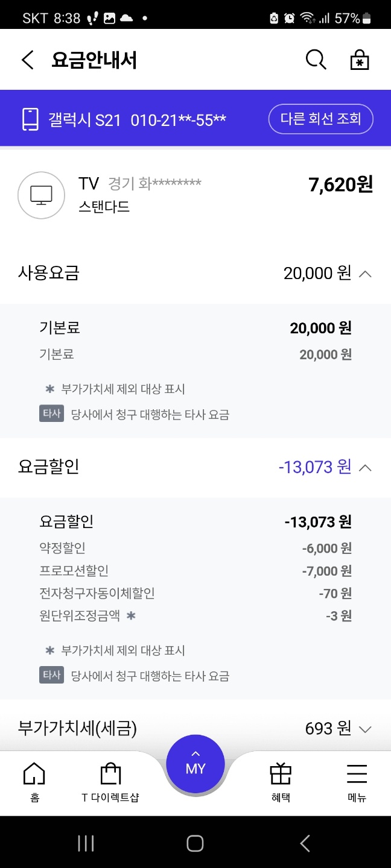Tap the TV monitor icon

(x=41, y=195)
